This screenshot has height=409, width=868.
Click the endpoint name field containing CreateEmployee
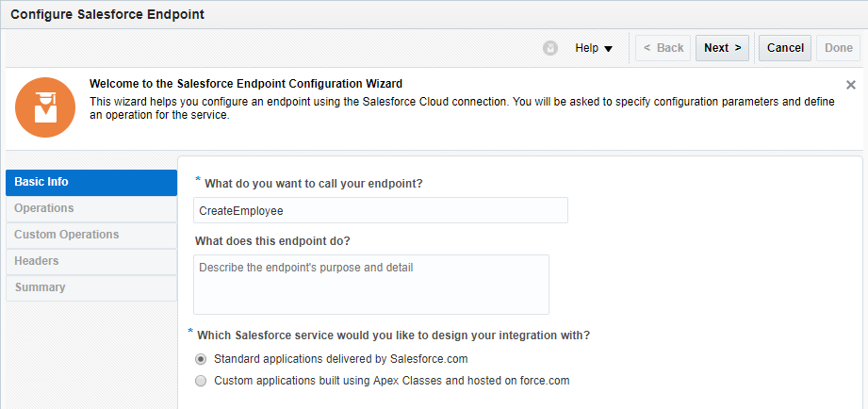[x=380, y=210]
